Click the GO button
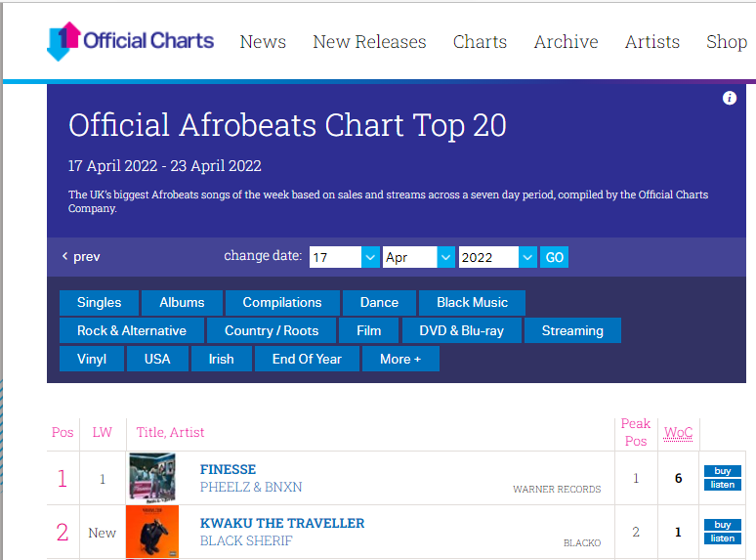This screenshot has height=560, width=756. point(554,257)
